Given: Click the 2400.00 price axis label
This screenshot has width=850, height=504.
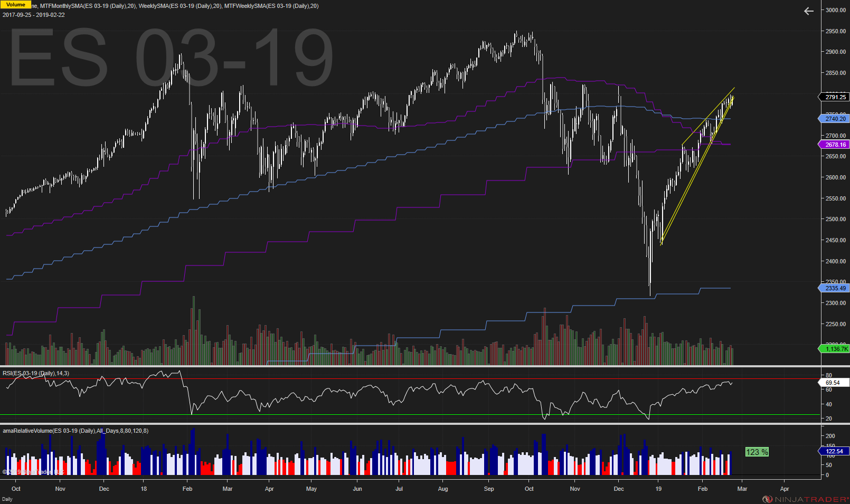Looking at the screenshot, I should [836, 261].
